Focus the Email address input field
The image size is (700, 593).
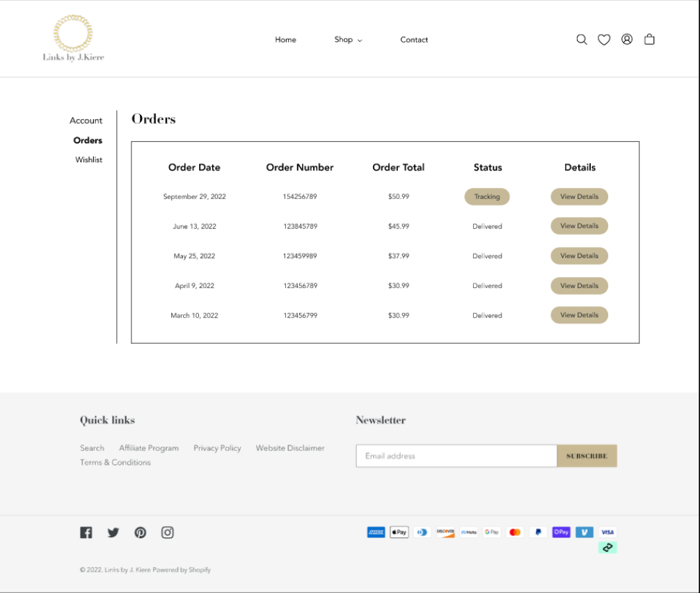(x=456, y=456)
